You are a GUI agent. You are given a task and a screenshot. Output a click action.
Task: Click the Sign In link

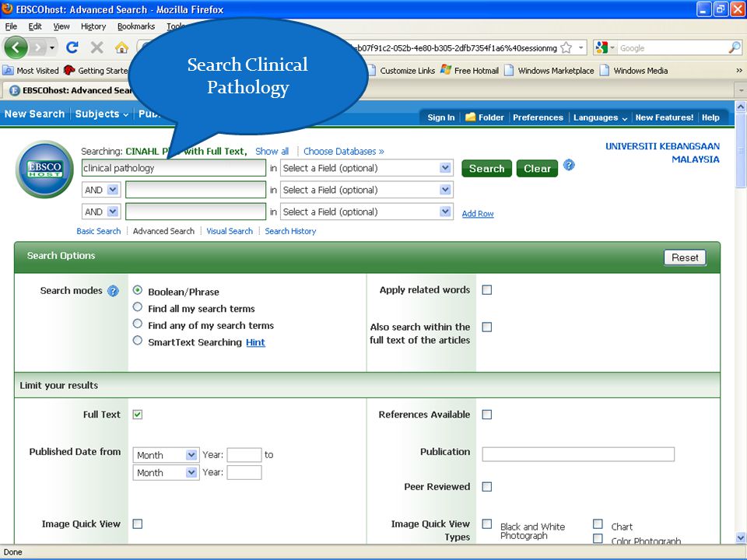[440, 117]
